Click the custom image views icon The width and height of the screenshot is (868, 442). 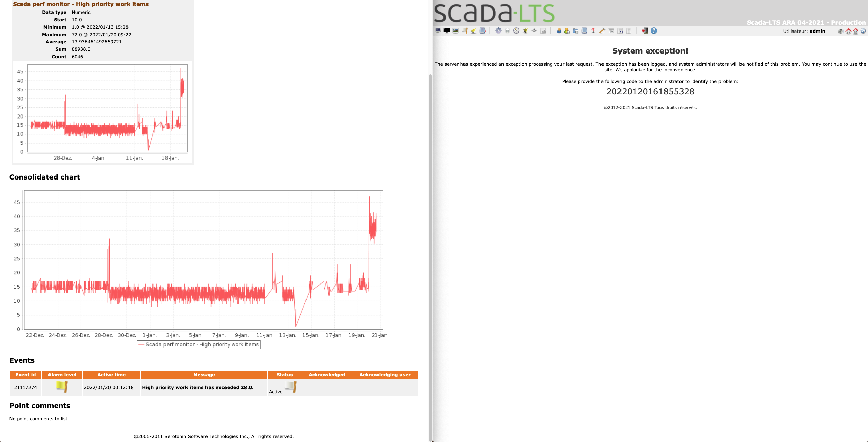click(455, 31)
